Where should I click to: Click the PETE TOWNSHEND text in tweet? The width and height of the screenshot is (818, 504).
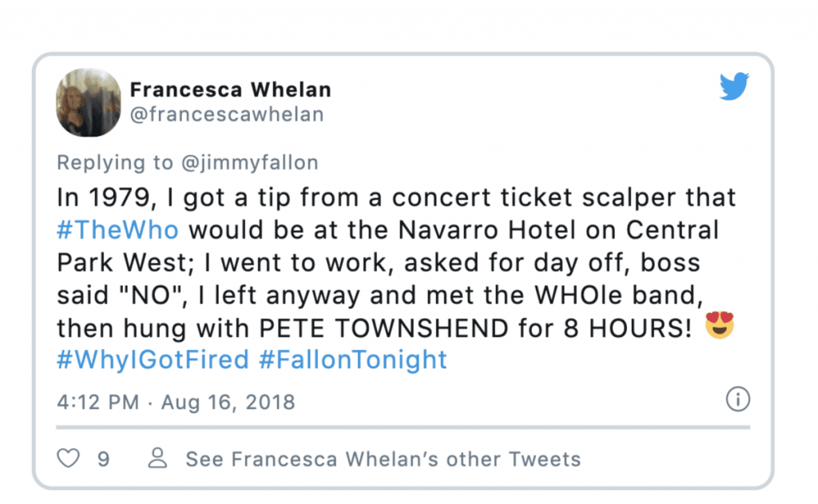click(x=383, y=328)
